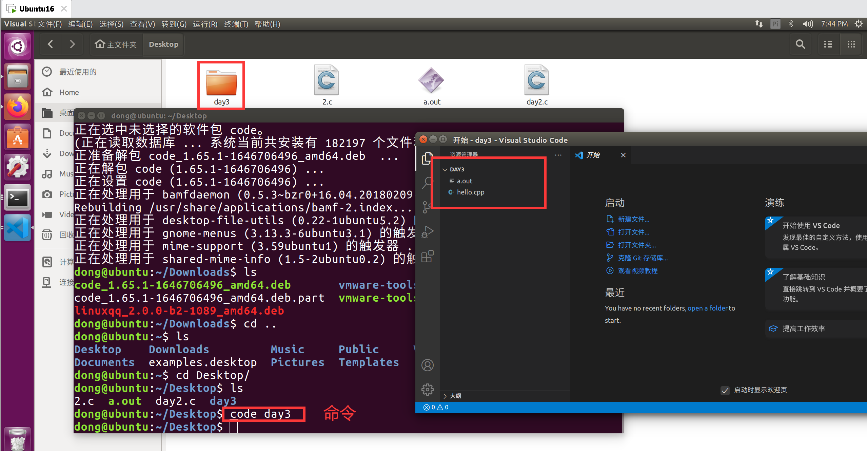Image resolution: width=868 pixels, height=451 pixels.
Task: Toggle 启动时显示欢迎页 checkbox
Action: click(x=725, y=390)
